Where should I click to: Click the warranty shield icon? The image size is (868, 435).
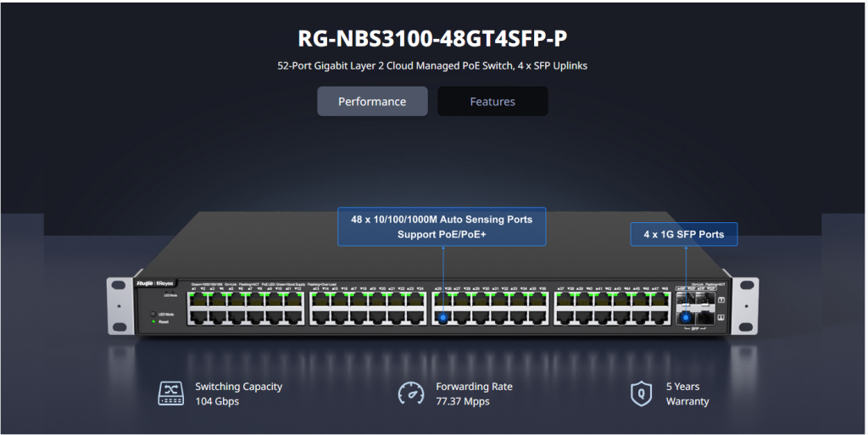(x=641, y=394)
